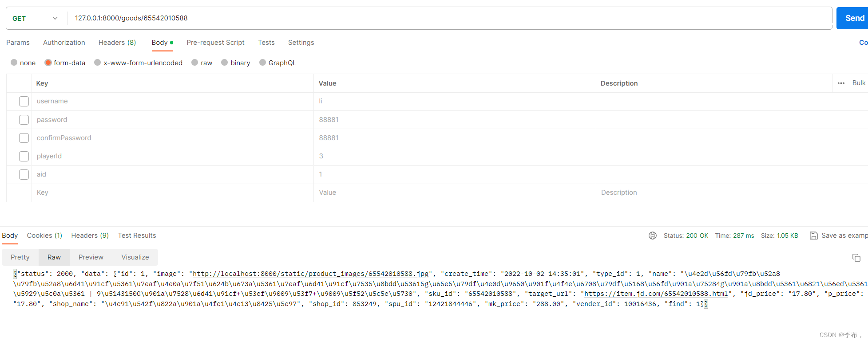Open the response Body tab
Screen dimensions: 868x342
pyautogui.click(x=10, y=236)
